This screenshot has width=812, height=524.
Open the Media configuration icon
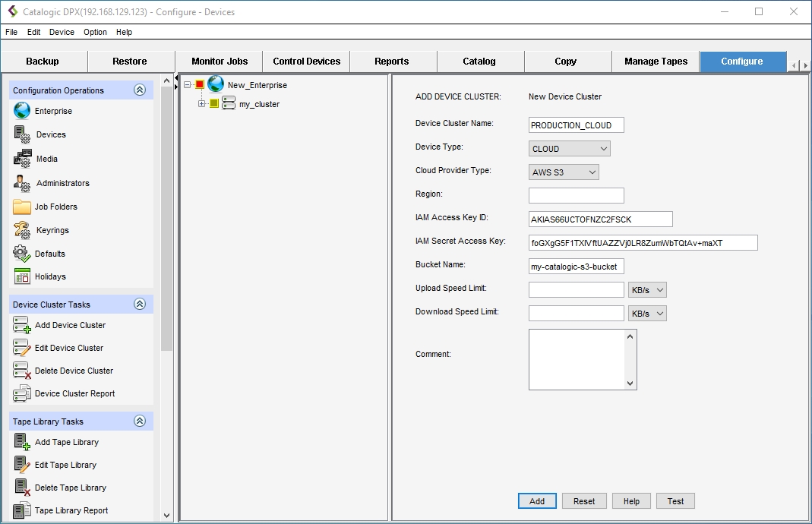(22, 159)
